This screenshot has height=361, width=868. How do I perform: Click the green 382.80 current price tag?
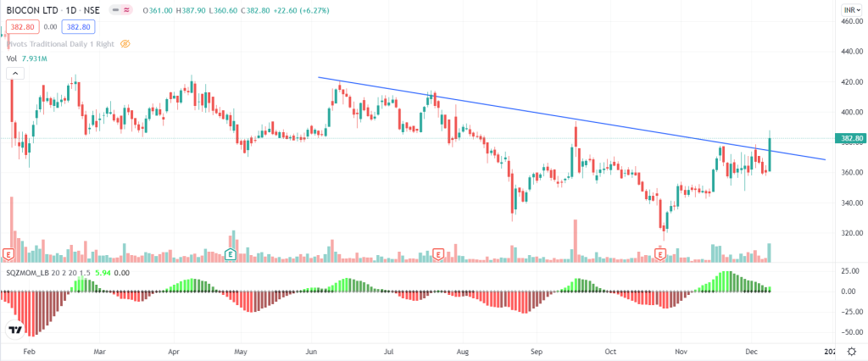click(x=851, y=138)
